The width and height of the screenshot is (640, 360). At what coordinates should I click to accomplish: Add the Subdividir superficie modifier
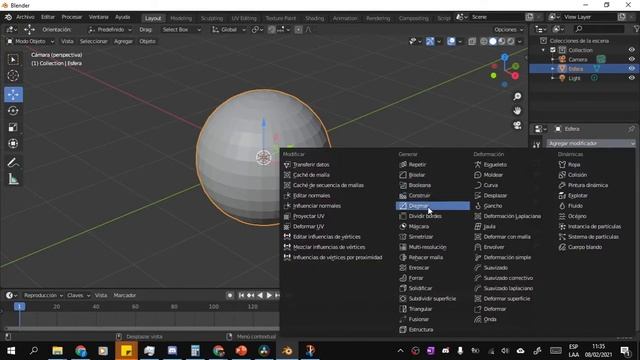click(433, 299)
